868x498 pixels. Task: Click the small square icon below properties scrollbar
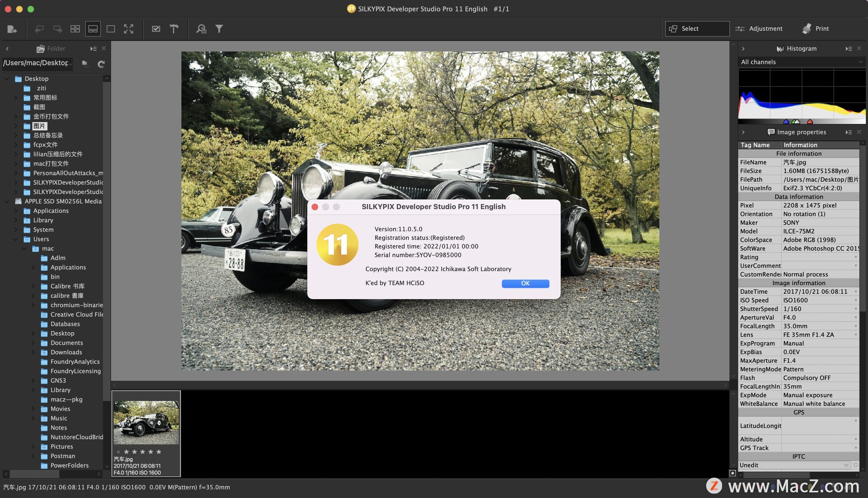[x=732, y=473]
